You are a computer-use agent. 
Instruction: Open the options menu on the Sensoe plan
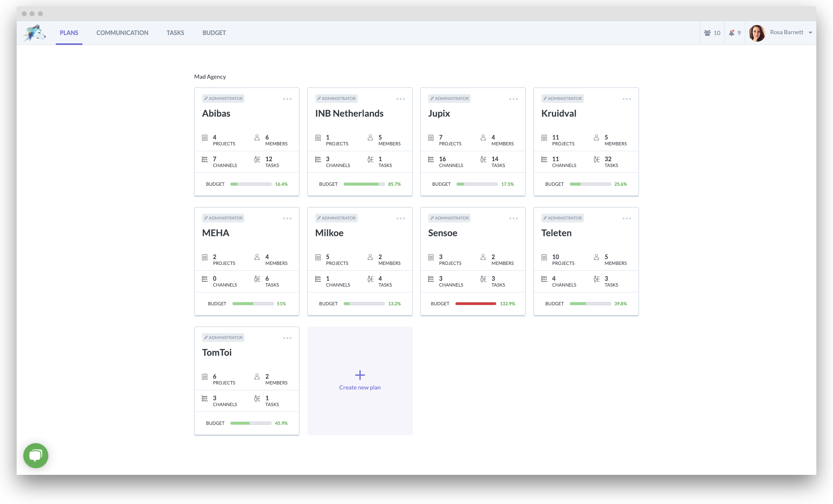513,218
